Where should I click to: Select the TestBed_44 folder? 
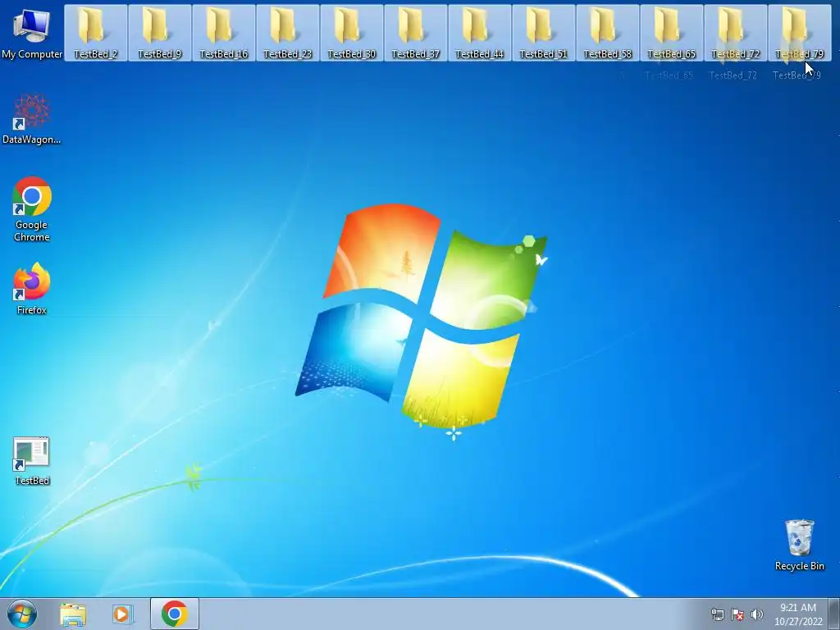tap(479, 33)
